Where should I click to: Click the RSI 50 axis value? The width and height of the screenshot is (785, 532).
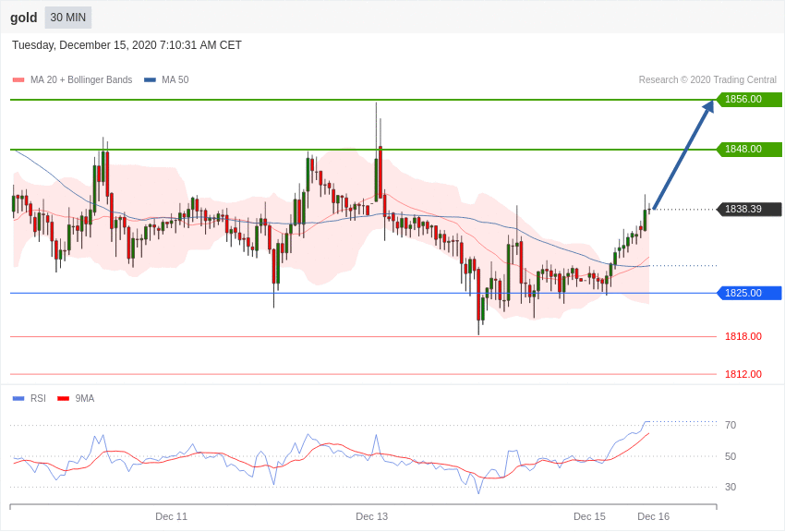pos(731,456)
